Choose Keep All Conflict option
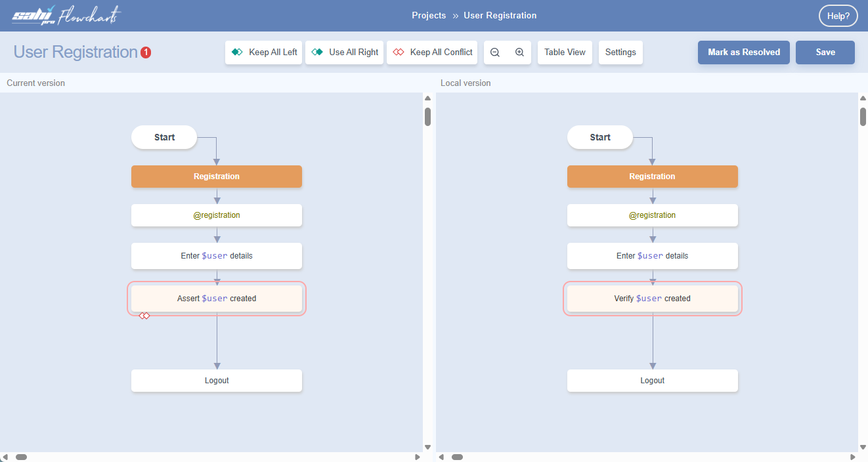Viewport: 868px width, 462px height. tap(433, 52)
